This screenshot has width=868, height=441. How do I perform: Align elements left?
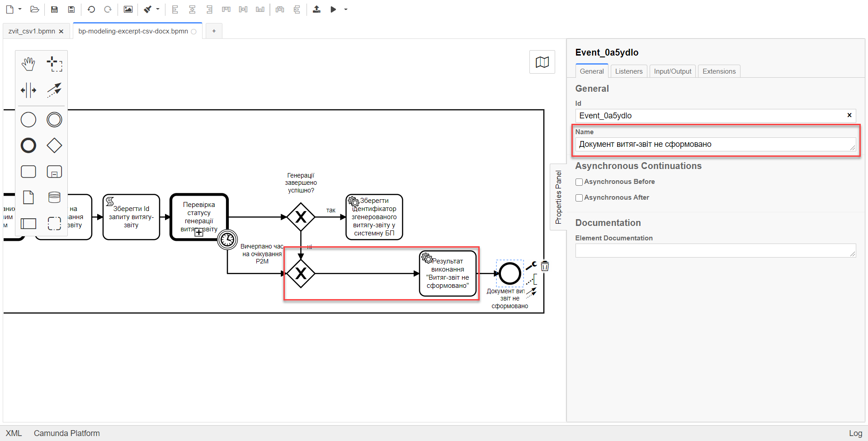point(175,9)
